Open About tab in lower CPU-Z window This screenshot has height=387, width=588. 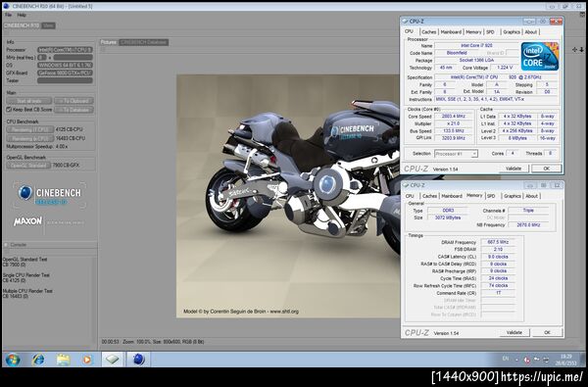[531, 196]
